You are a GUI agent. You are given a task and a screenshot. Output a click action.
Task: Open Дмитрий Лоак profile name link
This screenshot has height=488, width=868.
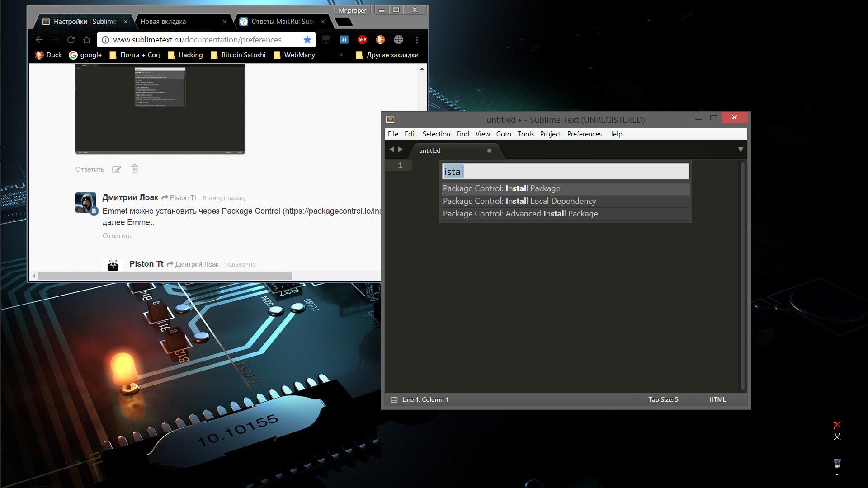pos(130,197)
